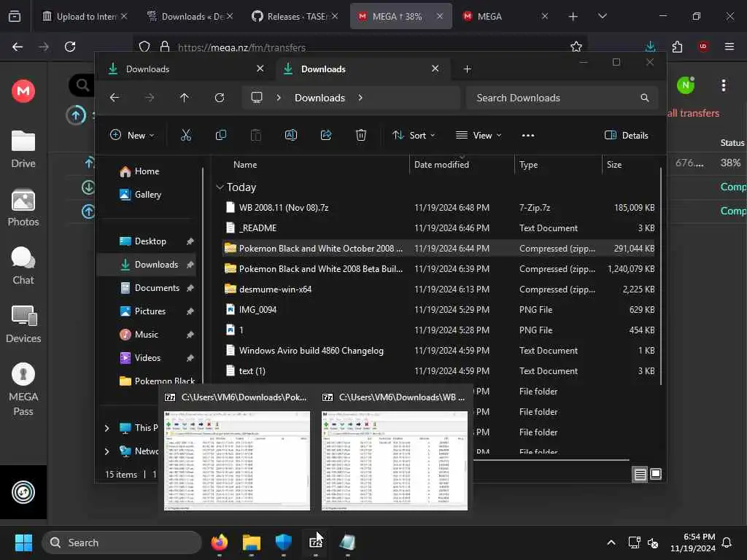Image resolution: width=747 pixels, height=560 pixels.
Task: Open Firefox hamburger application menu
Action: (x=729, y=47)
